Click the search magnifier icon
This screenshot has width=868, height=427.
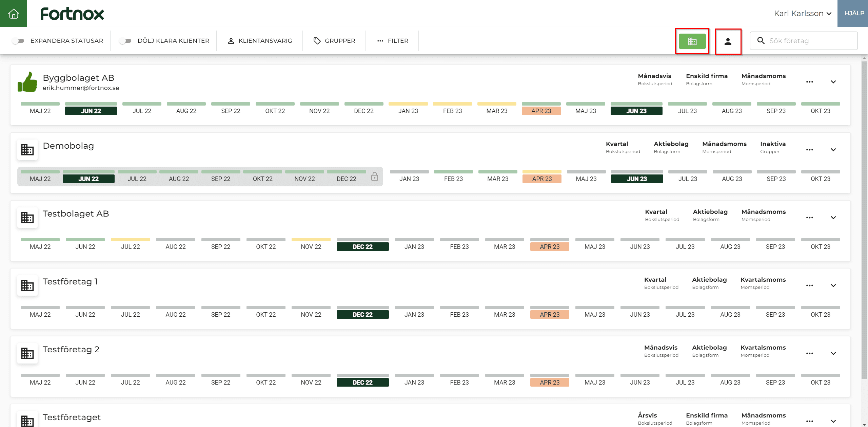(x=761, y=41)
